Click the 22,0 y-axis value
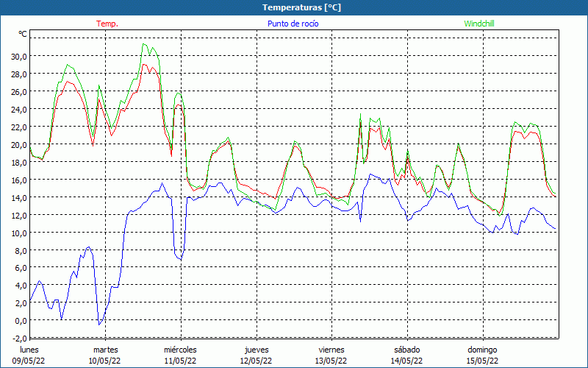 [19, 127]
